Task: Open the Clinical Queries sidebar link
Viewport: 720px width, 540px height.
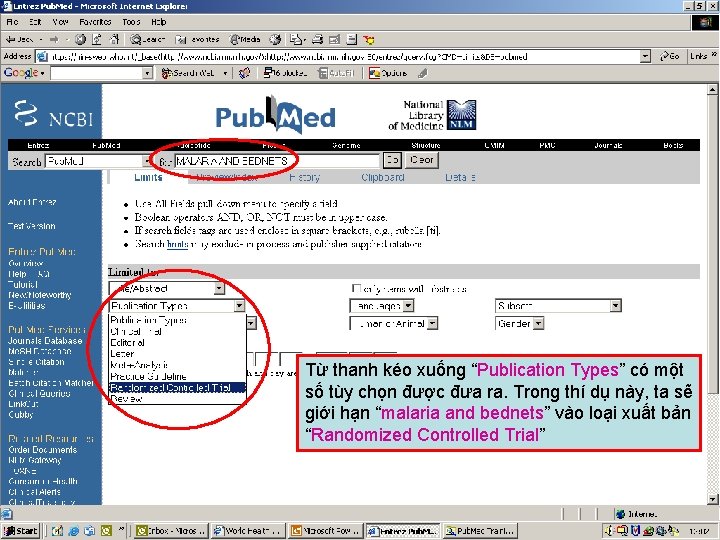Action: (39, 394)
